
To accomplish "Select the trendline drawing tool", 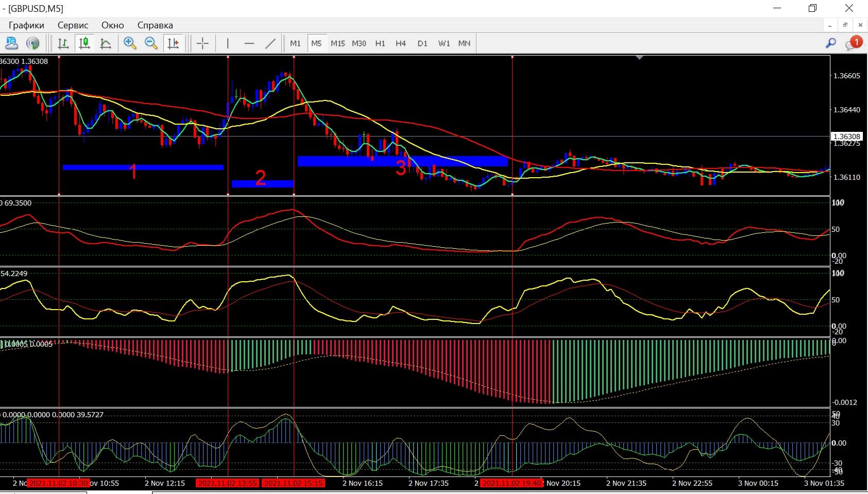I will pos(270,43).
